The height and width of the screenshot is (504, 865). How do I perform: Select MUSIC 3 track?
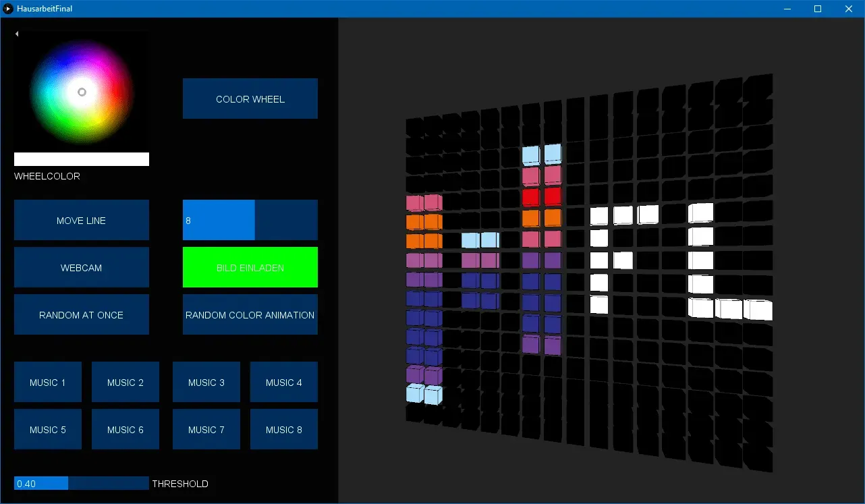click(x=206, y=382)
